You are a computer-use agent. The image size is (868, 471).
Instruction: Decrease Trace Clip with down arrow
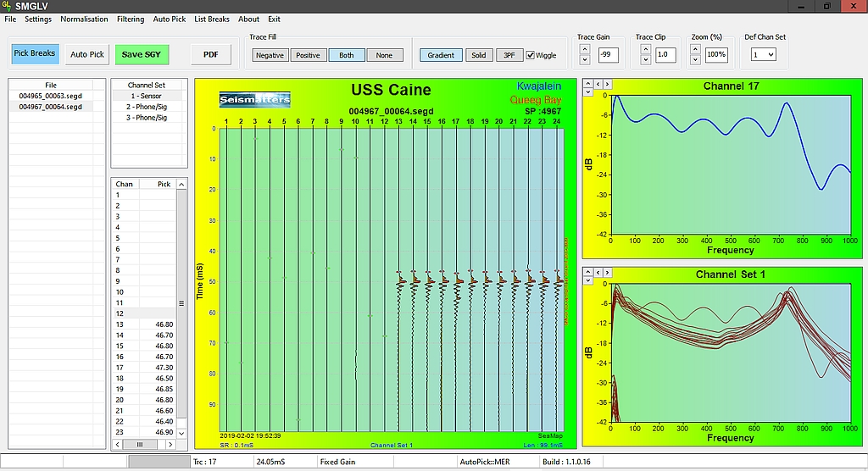point(645,60)
